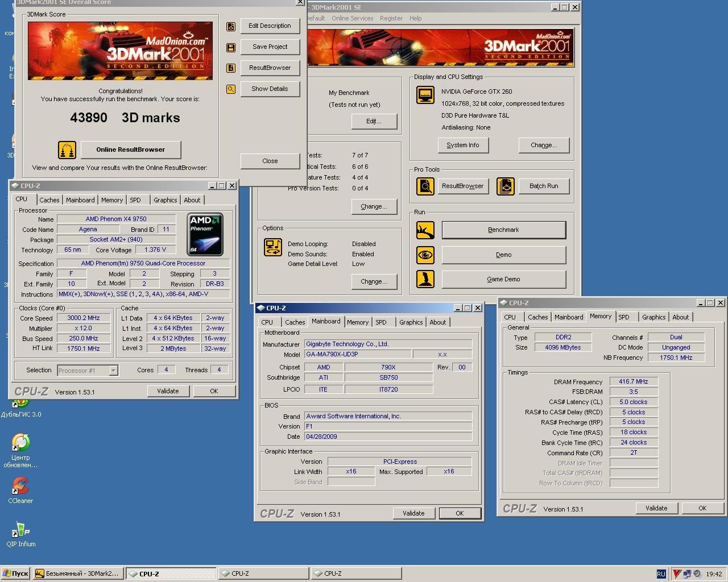This screenshot has height=582, width=728.
Task: Select the second CPU-Z taskbar button
Action: pyautogui.click(x=263, y=573)
